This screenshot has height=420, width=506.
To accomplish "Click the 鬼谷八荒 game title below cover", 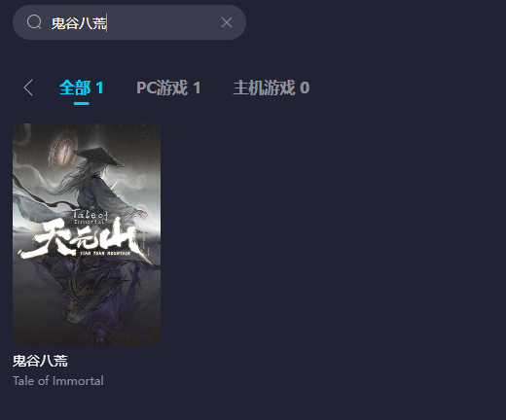I will [40, 361].
